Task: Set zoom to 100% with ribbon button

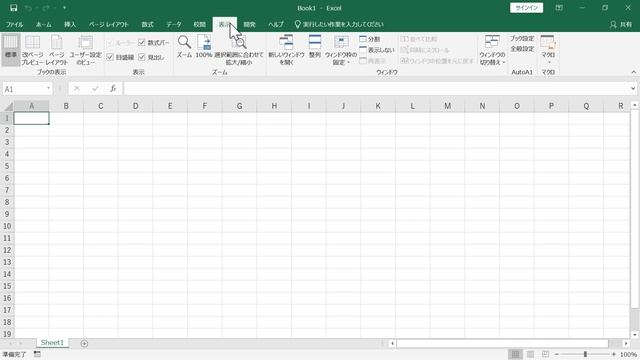Action: [x=204, y=46]
